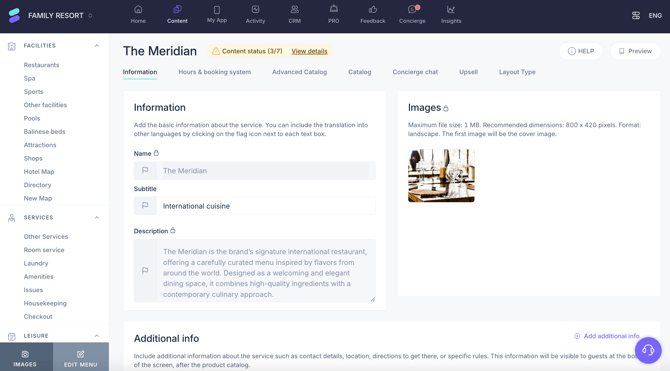The height and width of the screenshot is (371, 670).
Task: Open Sports in the sidebar
Action: [x=33, y=91]
